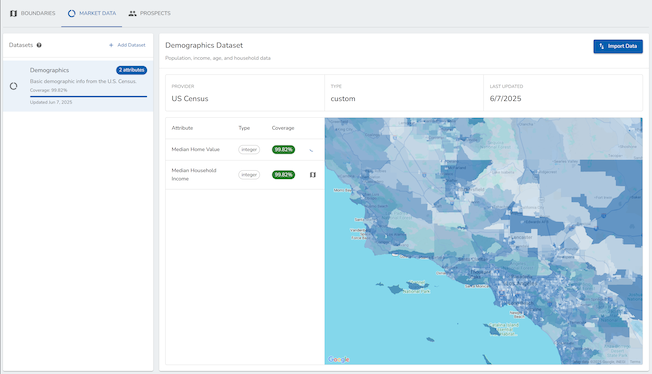Viewport: 652px width, 374px height.
Task: Click the 99.82% badge for Median Household Income
Action: pyautogui.click(x=284, y=175)
